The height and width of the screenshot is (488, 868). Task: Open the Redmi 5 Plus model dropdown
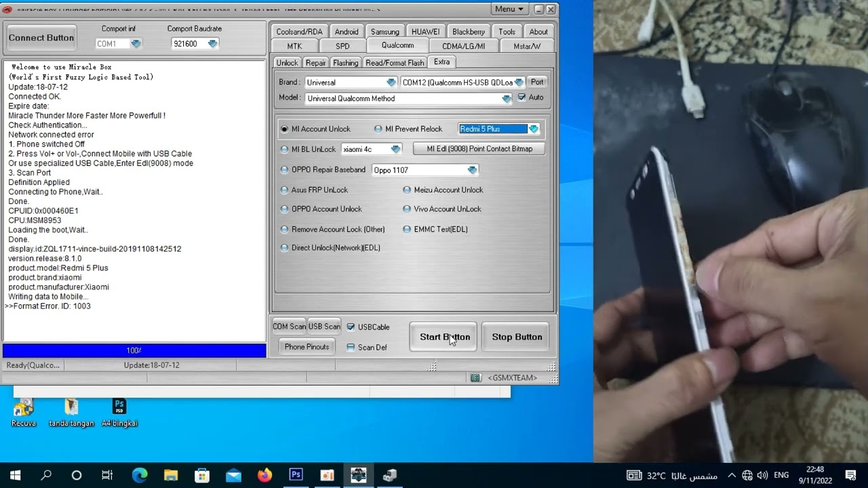coord(499,129)
